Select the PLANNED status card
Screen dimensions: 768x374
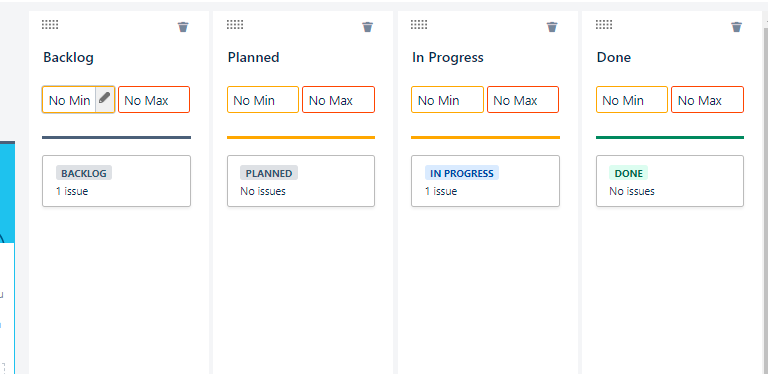tap(301, 181)
